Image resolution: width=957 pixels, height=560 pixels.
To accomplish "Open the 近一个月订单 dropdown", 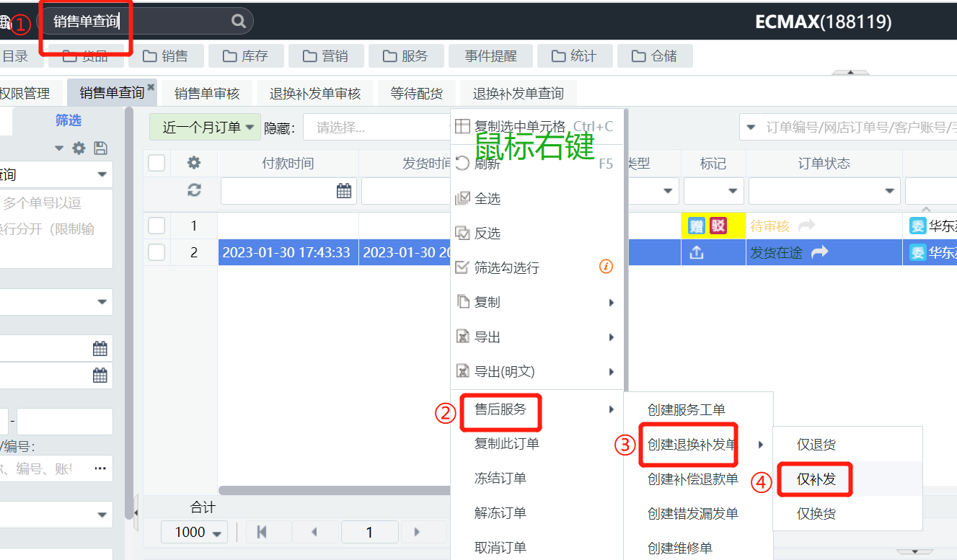I will click(x=205, y=127).
